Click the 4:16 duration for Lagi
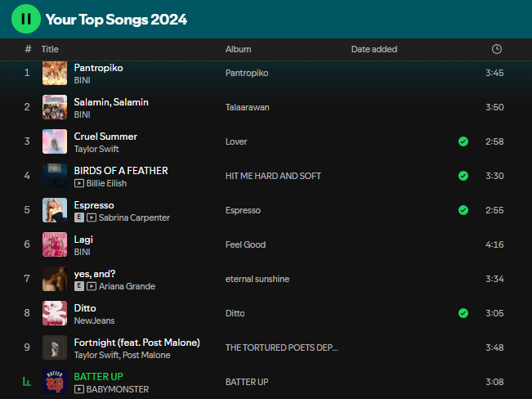The width and height of the screenshot is (532, 399). point(494,244)
